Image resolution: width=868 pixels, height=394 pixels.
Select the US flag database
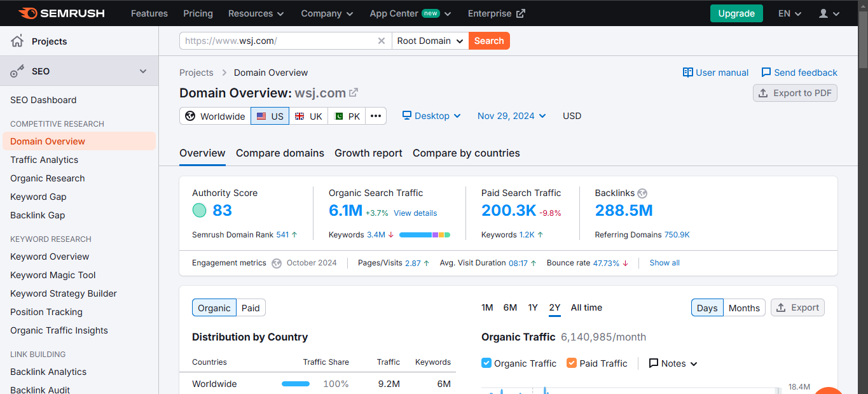(x=270, y=116)
